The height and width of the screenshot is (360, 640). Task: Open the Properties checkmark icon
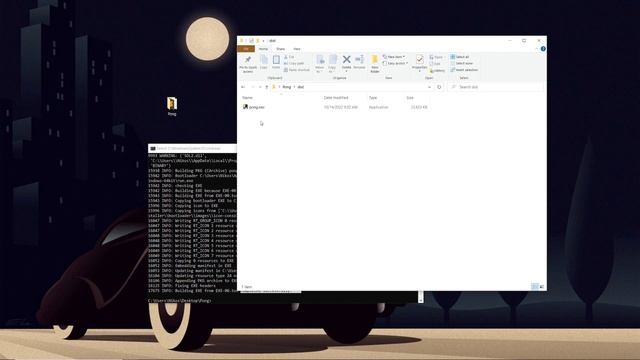419,60
